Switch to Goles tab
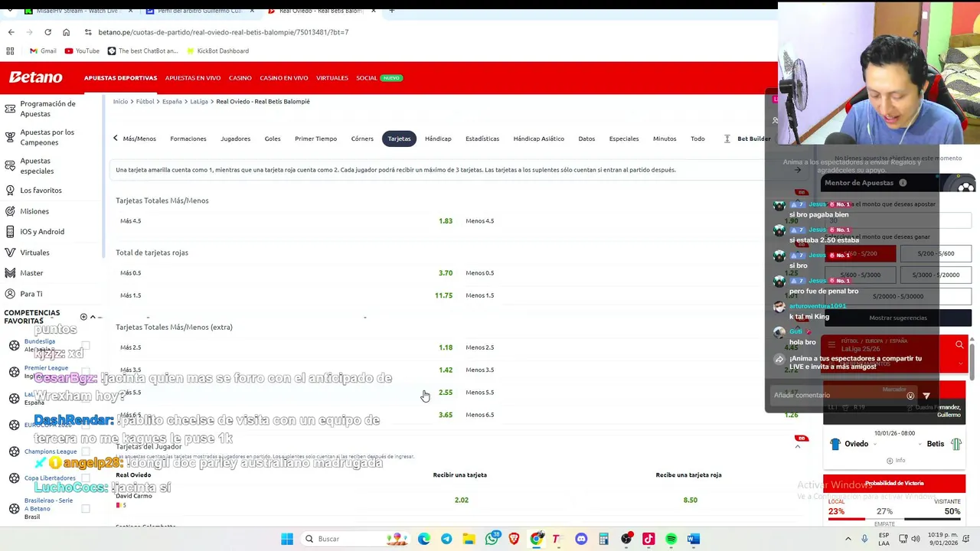This screenshot has height=551, width=980. (x=273, y=139)
